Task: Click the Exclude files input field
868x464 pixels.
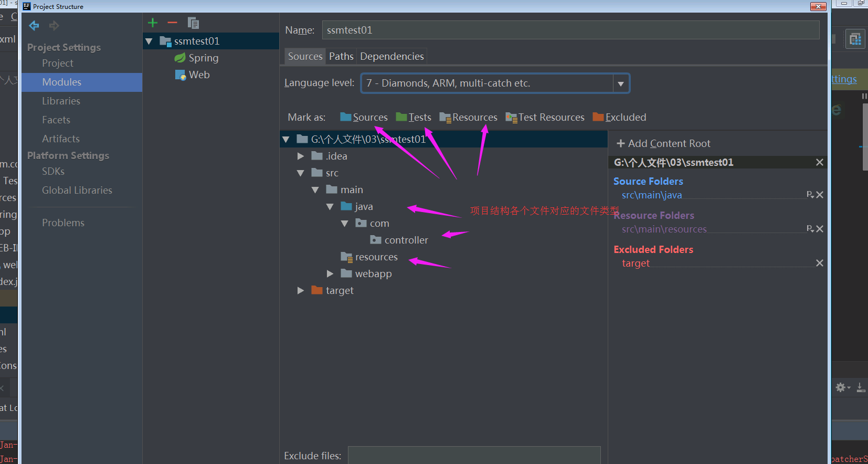Action: click(474, 455)
